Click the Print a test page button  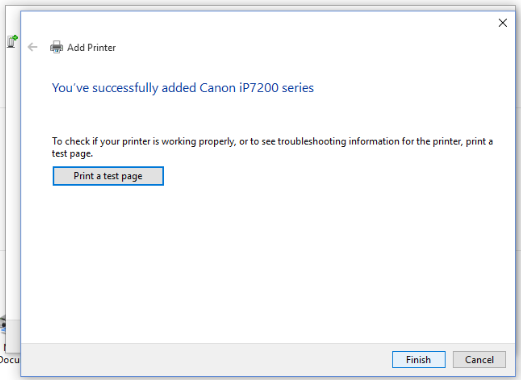(x=108, y=176)
